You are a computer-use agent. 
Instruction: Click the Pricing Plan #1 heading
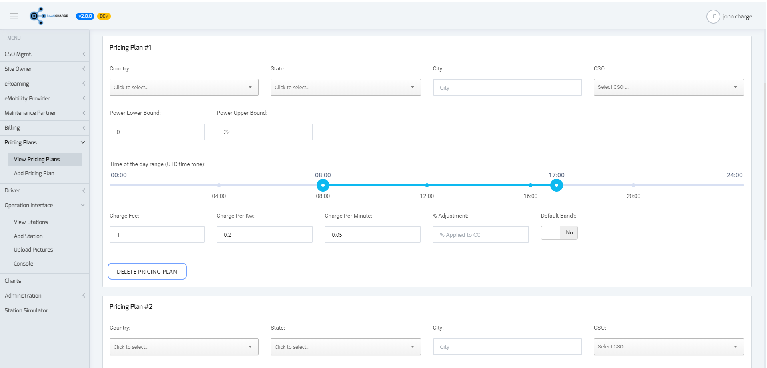tap(131, 48)
